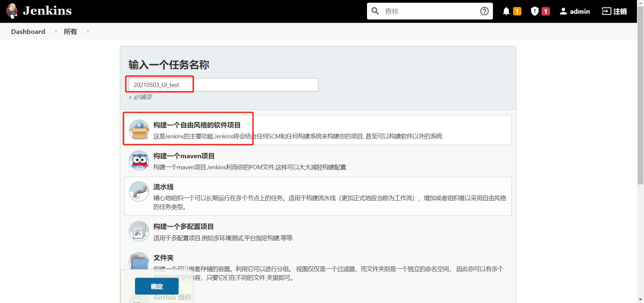The height and width of the screenshot is (303, 644).
Task: Click the scrollbar up arrow
Action: (640, 3)
